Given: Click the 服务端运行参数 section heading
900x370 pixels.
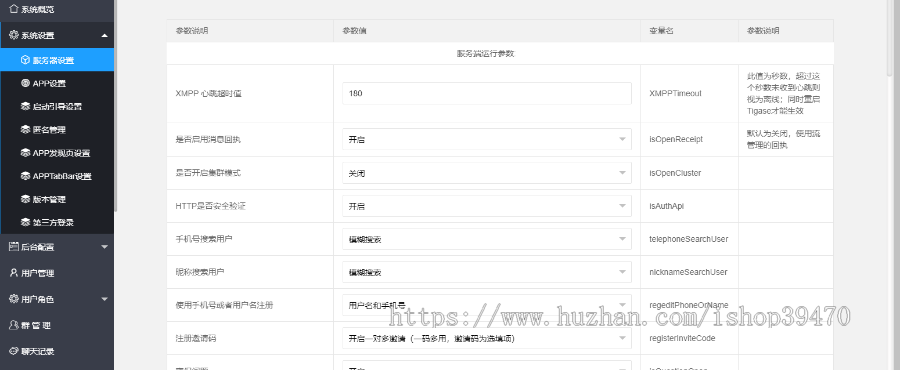Looking at the screenshot, I should [485, 54].
